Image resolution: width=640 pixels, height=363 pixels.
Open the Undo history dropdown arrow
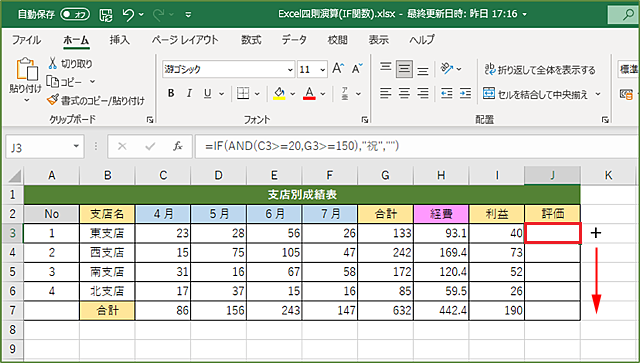click(141, 15)
